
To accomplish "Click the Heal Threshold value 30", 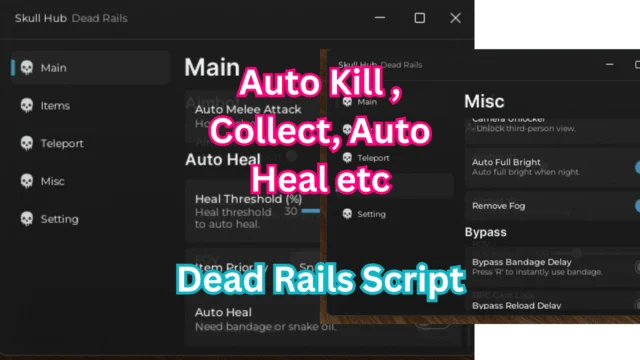I will 291,211.
